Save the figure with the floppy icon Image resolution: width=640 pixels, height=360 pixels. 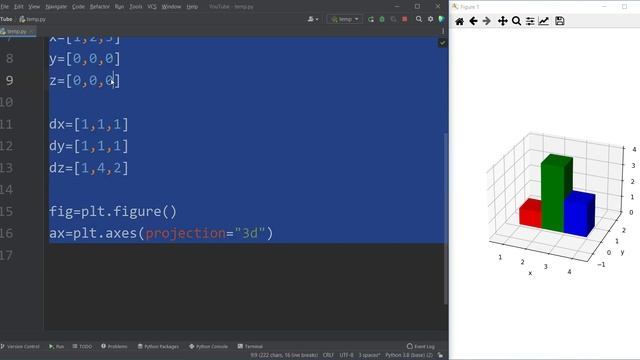pyautogui.click(x=560, y=21)
